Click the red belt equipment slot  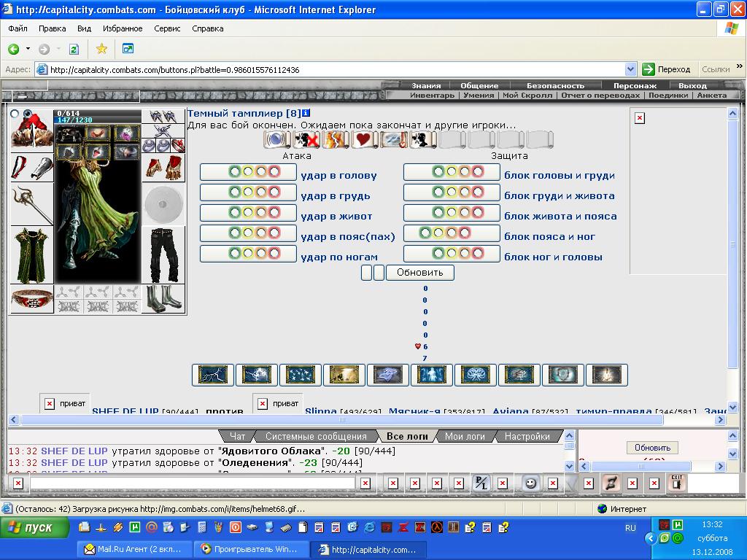coord(32,300)
